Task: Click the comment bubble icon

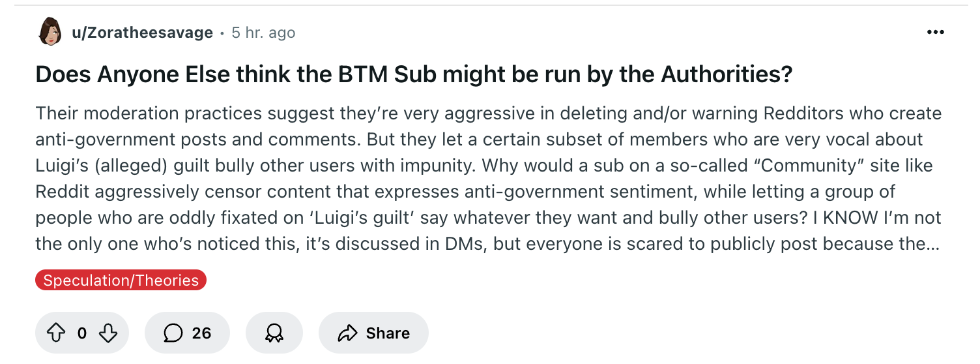Action: pos(173,333)
